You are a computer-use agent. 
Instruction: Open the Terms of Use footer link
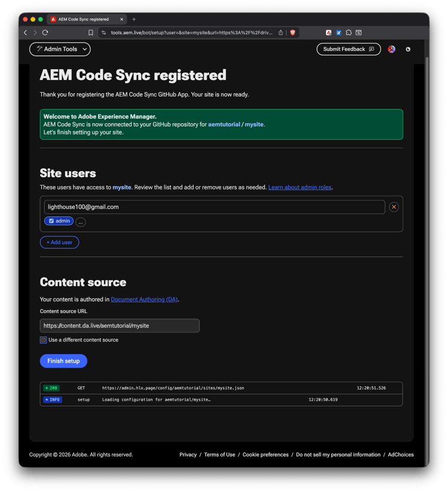pyautogui.click(x=219, y=455)
